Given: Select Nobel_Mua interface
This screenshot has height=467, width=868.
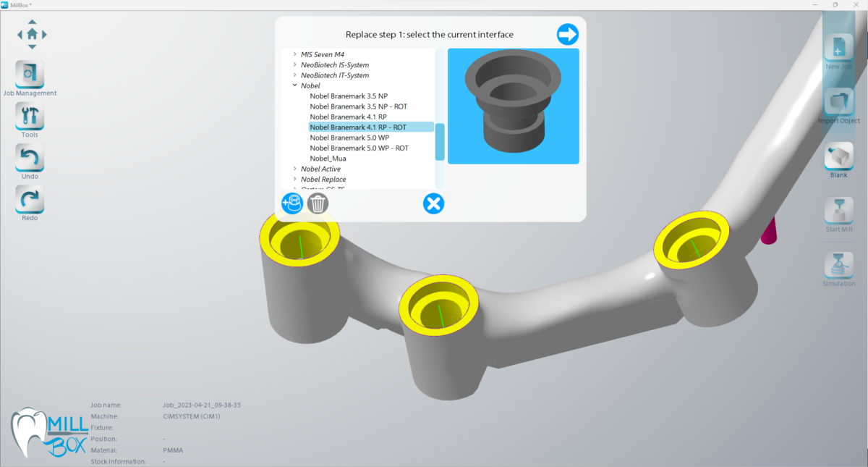Looking at the screenshot, I should (328, 158).
